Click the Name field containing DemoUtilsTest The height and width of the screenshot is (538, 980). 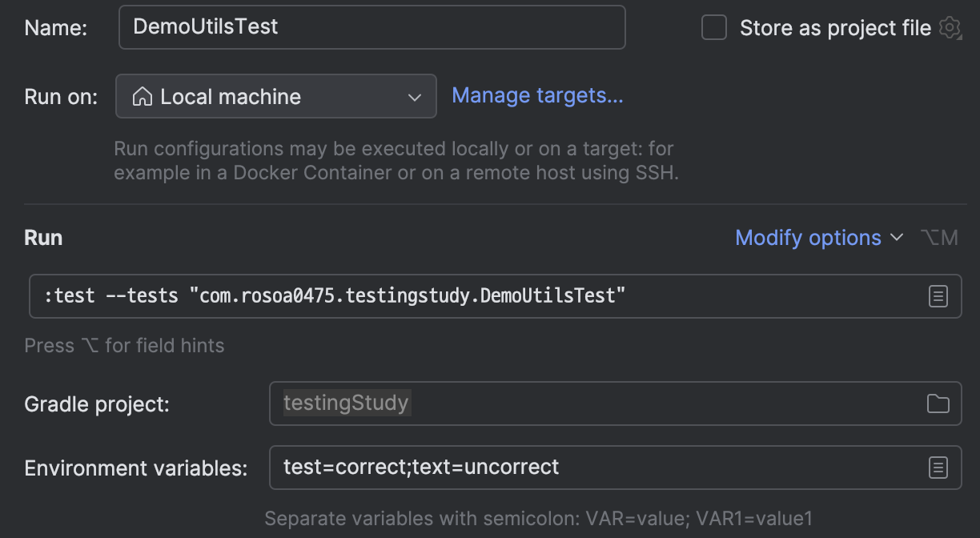(x=371, y=27)
